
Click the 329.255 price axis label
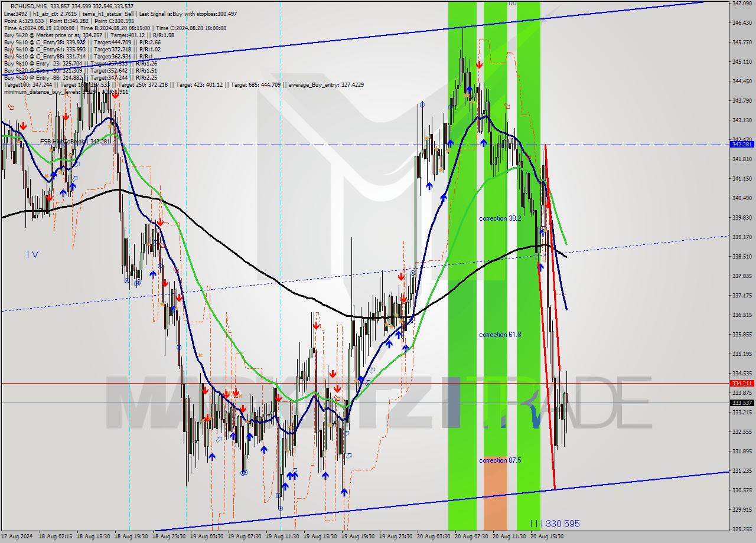741,529
